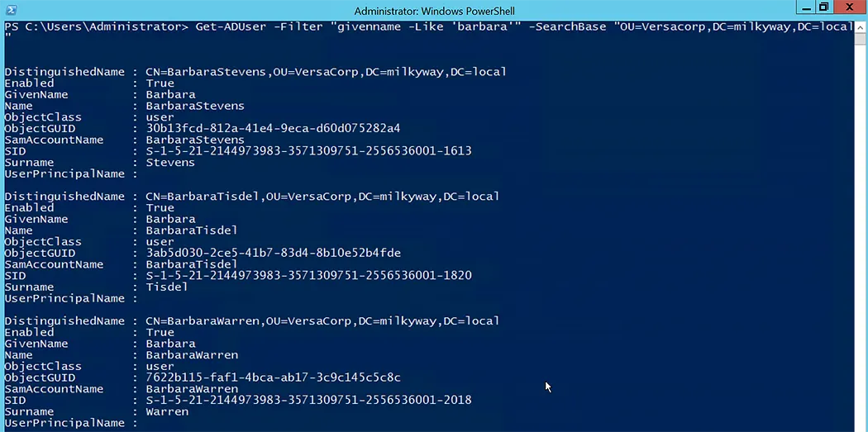Click the Name value 'BarbaraWarren'

(192, 354)
